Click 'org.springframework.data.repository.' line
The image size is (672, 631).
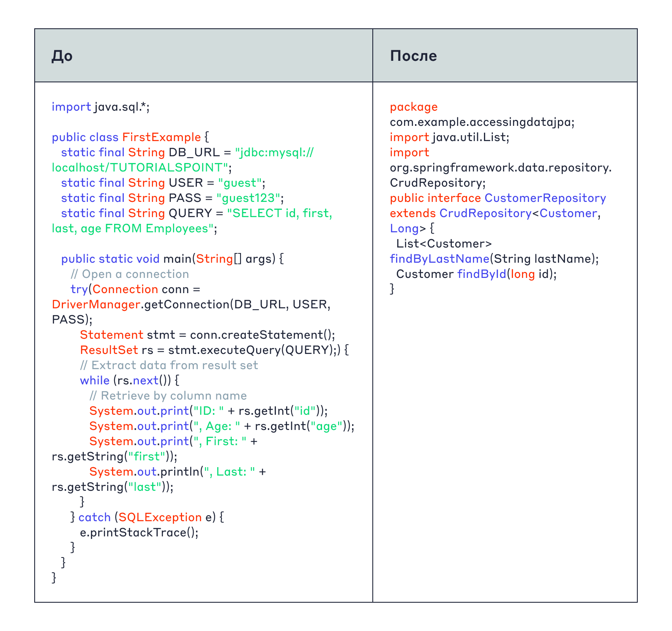pyautogui.click(x=501, y=168)
